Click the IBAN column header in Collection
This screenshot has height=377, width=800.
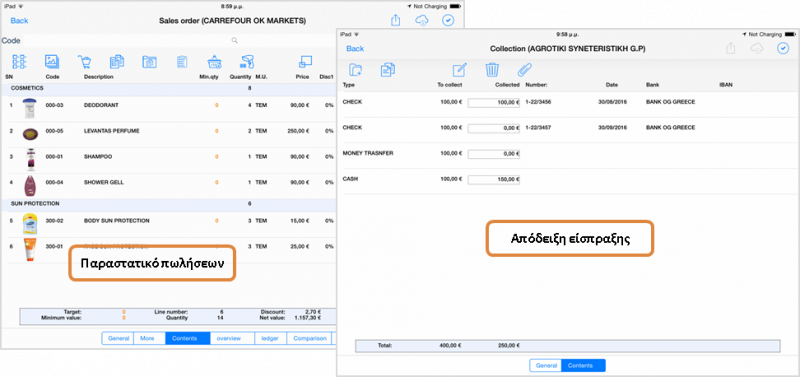click(x=726, y=85)
